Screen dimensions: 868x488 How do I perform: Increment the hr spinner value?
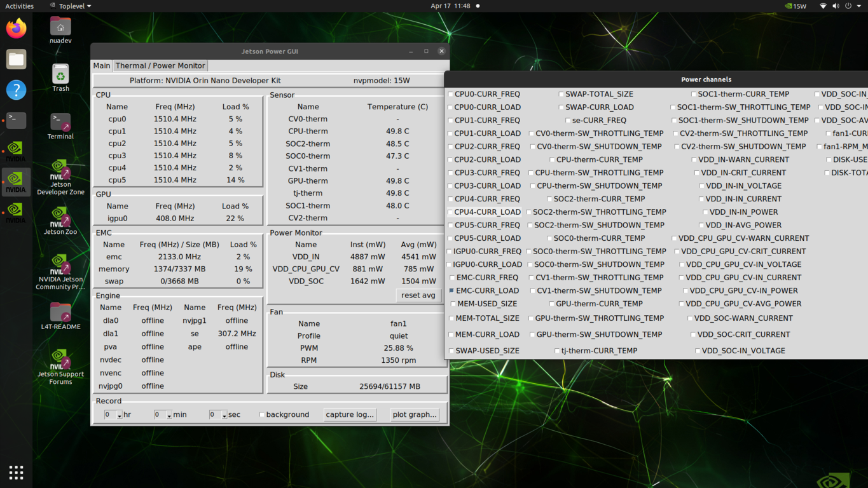119,412
